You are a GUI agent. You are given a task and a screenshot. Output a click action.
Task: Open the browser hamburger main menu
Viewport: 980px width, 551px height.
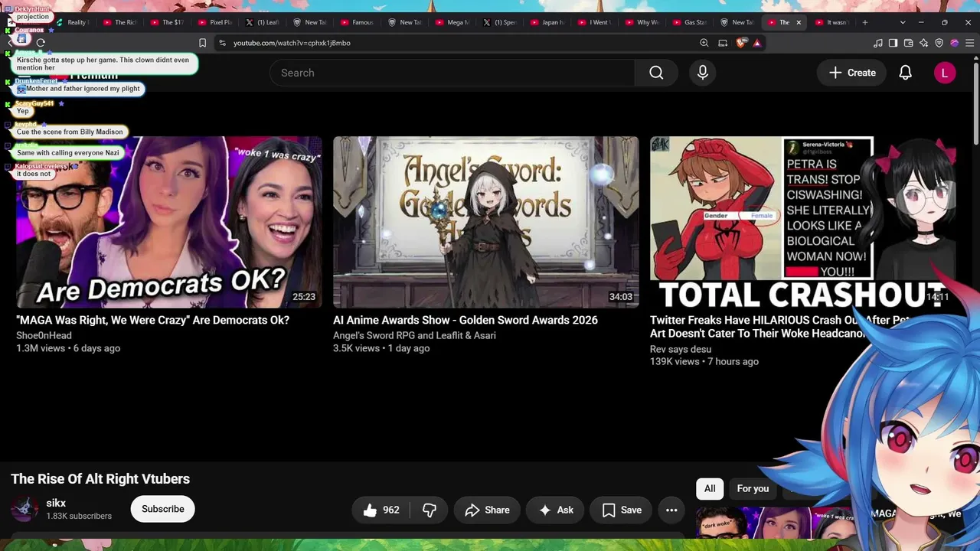(970, 43)
